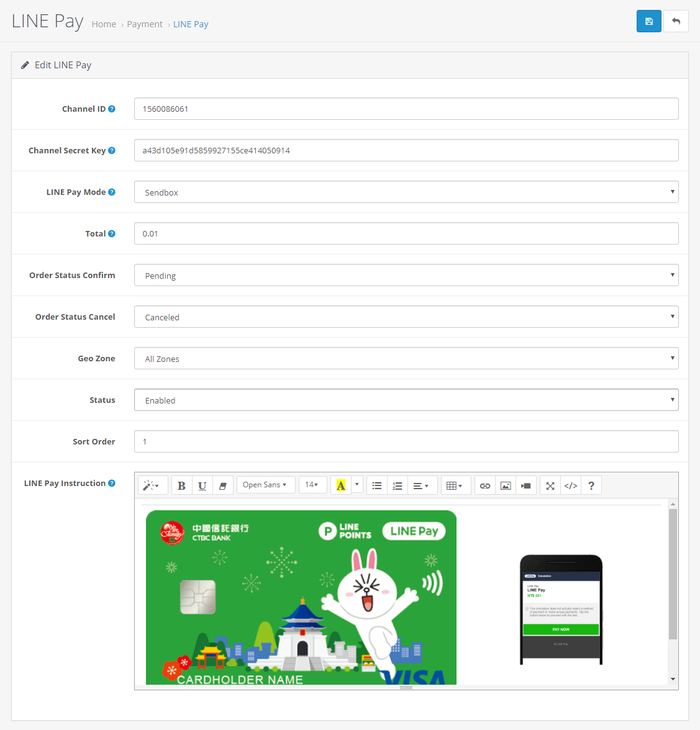Click the Order Status Confirm label
The width and height of the screenshot is (700, 730).
72,275
